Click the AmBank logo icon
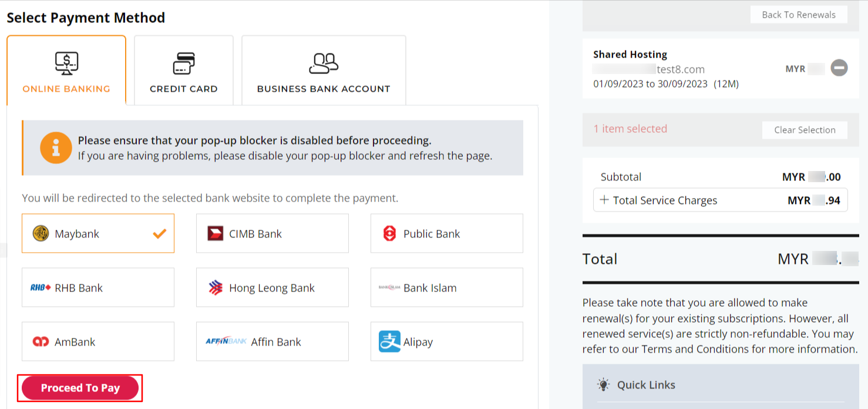The height and width of the screenshot is (409, 868). [41, 341]
